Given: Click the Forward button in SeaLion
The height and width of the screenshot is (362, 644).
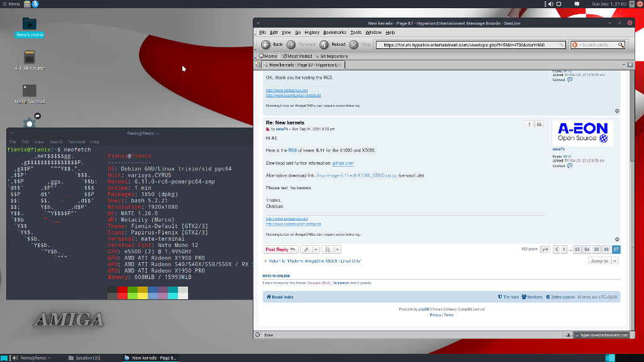Looking at the screenshot, I should (x=301, y=45).
